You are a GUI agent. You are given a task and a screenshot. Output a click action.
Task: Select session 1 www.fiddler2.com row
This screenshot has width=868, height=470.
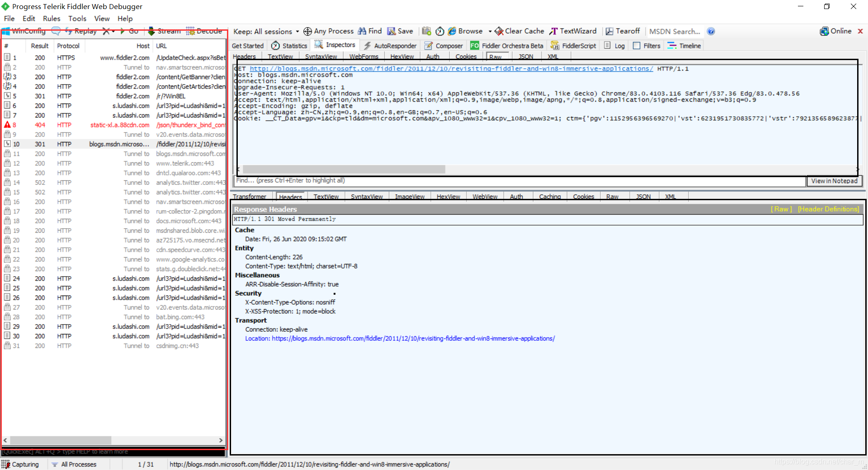pyautogui.click(x=114, y=58)
